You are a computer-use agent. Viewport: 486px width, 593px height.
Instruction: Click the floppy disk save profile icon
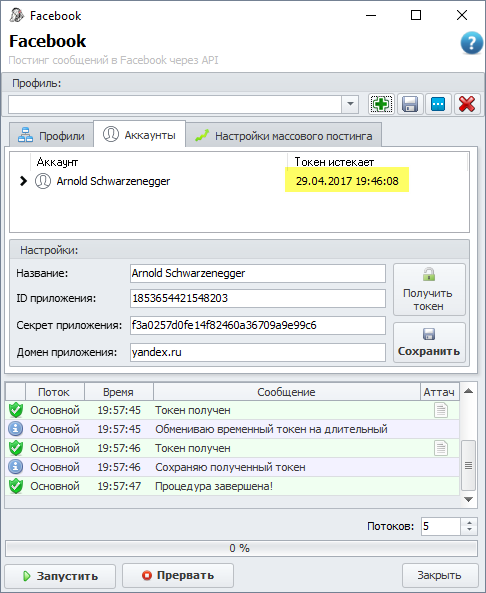(x=410, y=104)
